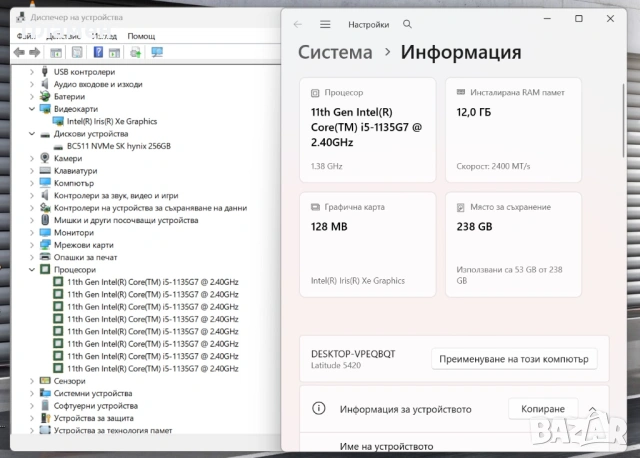
Task: Collapse the Процесори tree node
Action: click(x=32, y=270)
